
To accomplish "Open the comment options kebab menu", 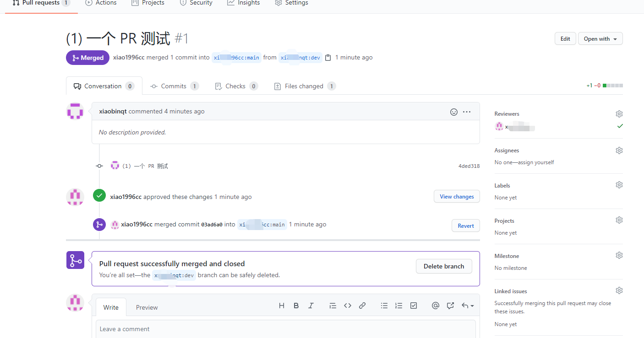I will (x=466, y=112).
